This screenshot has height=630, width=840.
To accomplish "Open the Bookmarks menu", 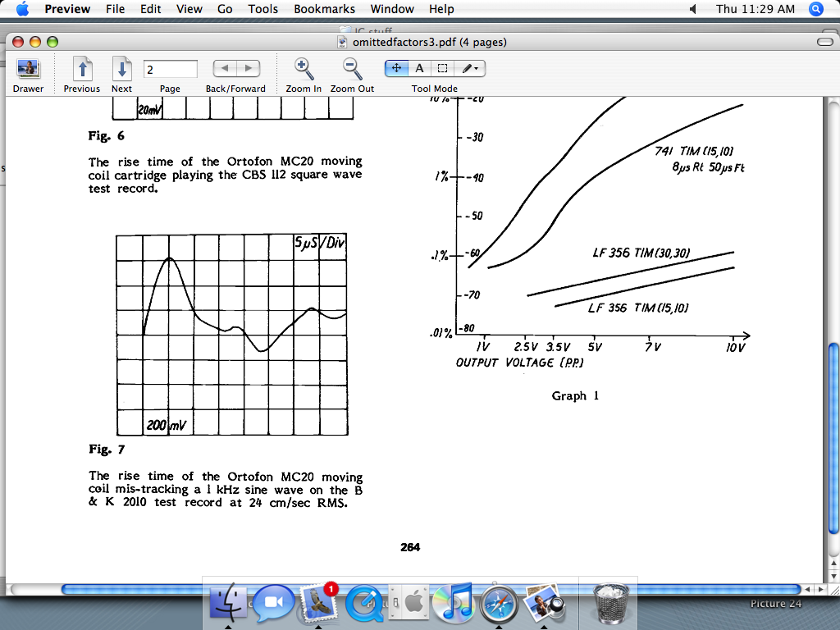I will (324, 9).
